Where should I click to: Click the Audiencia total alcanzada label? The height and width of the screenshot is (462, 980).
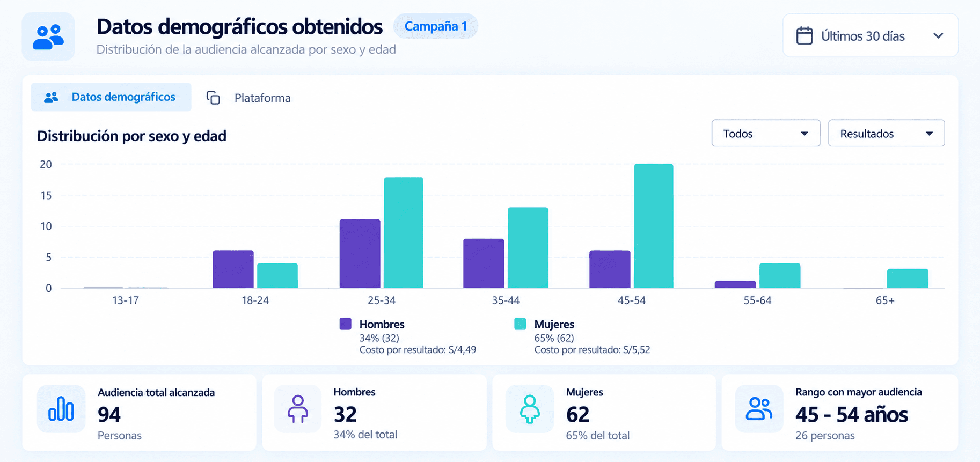[x=156, y=392]
